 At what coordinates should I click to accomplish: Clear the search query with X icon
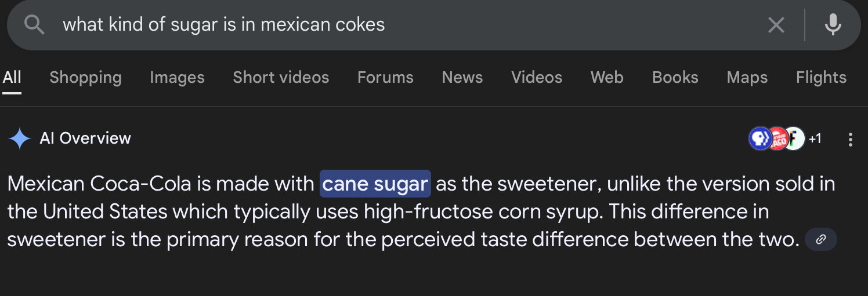pyautogui.click(x=776, y=25)
